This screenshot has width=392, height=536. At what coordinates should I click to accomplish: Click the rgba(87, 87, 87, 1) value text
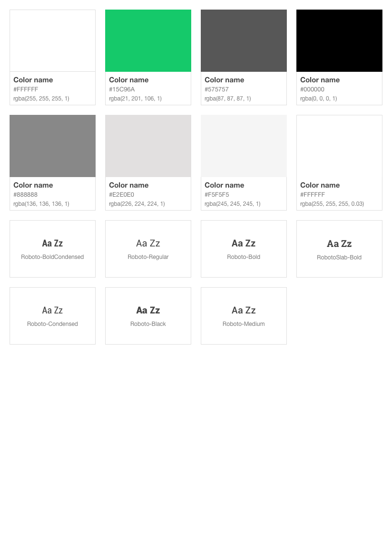228,99
